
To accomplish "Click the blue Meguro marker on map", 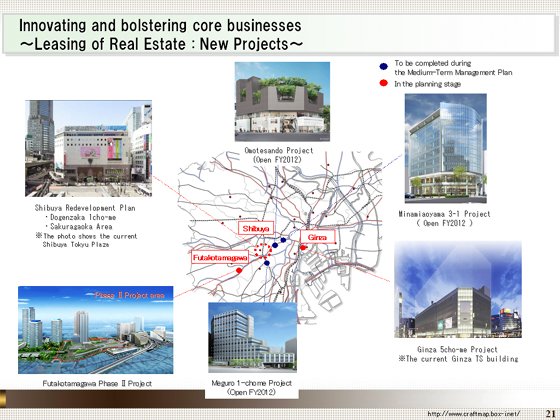I will click(x=267, y=263).
